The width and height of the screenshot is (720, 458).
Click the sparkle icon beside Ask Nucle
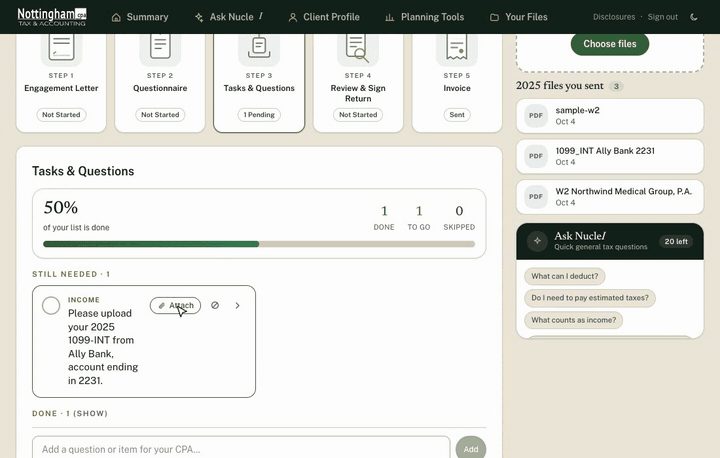(199, 17)
